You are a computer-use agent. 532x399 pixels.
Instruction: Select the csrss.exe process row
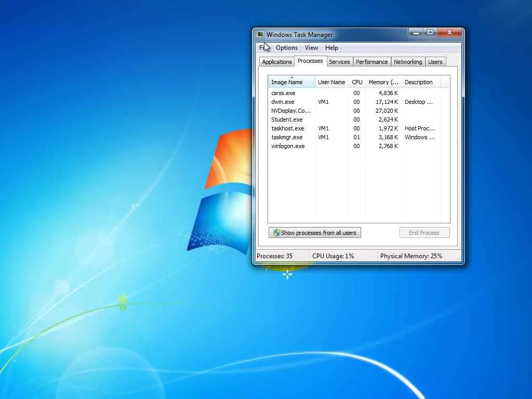tap(358, 93)
